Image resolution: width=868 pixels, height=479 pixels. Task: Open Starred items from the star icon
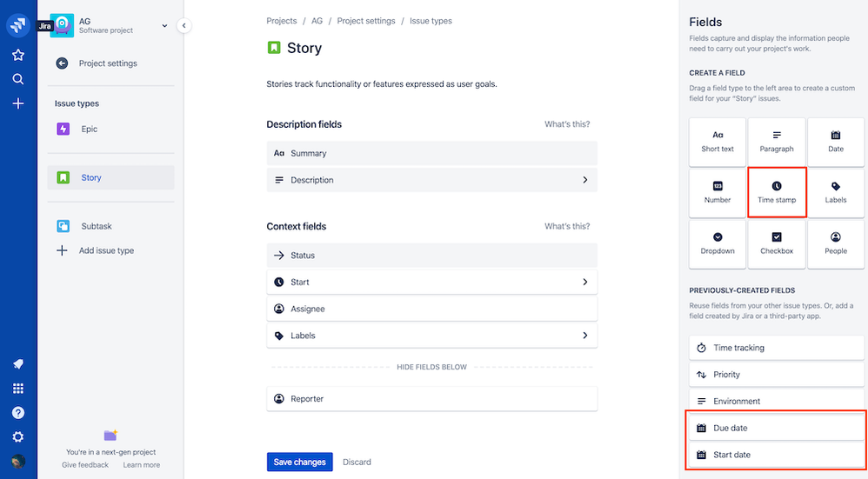[x=18, y=55]
